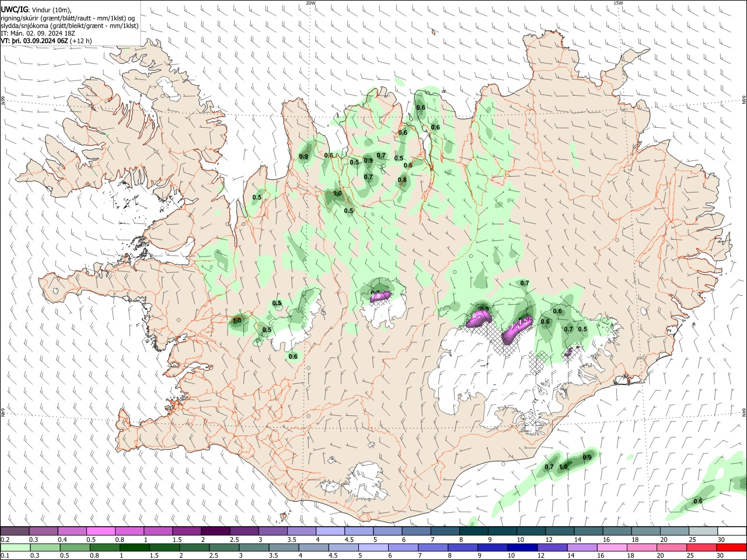Viewport: 747px width, 560px height.
Task: Select the "slydda/snjókoma" legend description line
Action: click(x=69, y=26)
